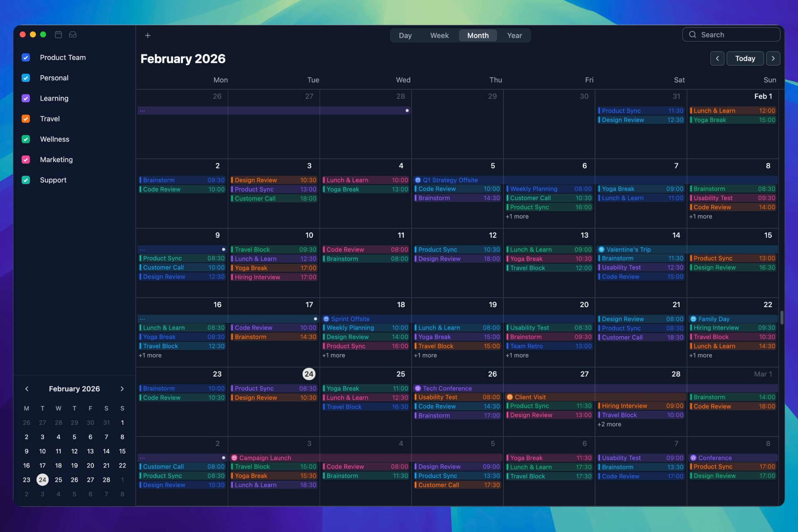798x532 pixels.
Task: Create a new event with the plus icon
Action: point(148,35)
